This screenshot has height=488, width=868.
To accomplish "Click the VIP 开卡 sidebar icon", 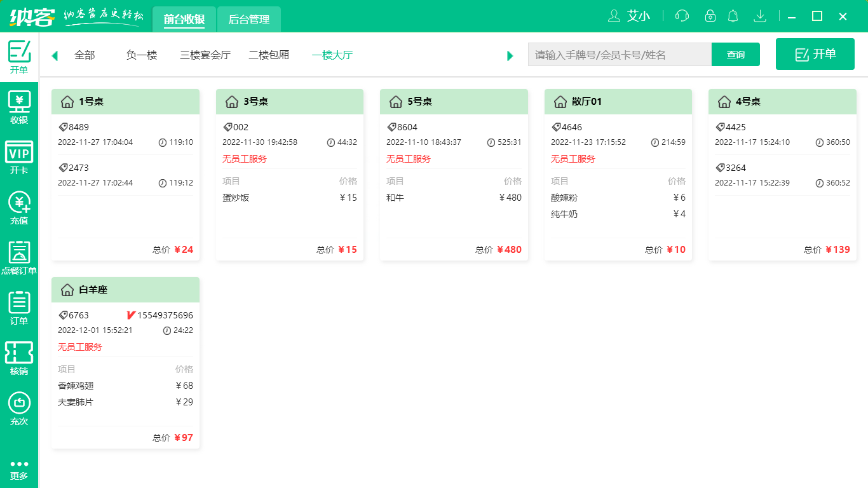I will click(x=19, y=157).
